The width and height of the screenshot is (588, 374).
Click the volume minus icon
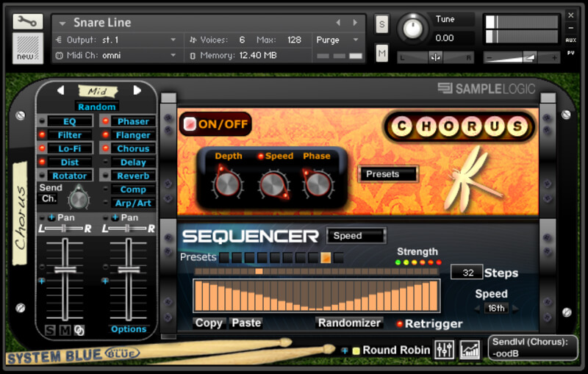click(x=489, y=58)
